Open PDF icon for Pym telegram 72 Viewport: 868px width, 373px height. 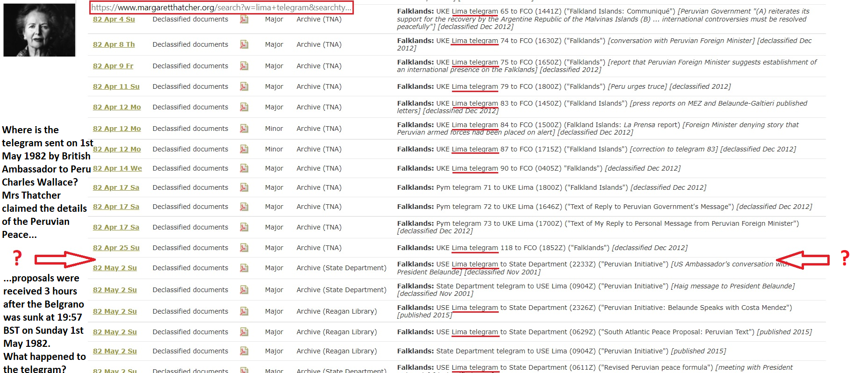(244, 207)
